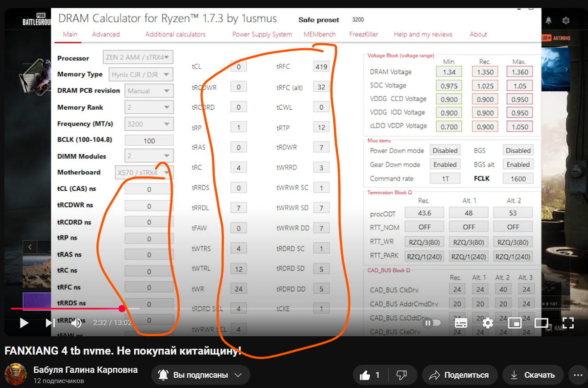This screenshot has height=388, width=588.
Task: Skip to the next video
Action: (50, 322)
